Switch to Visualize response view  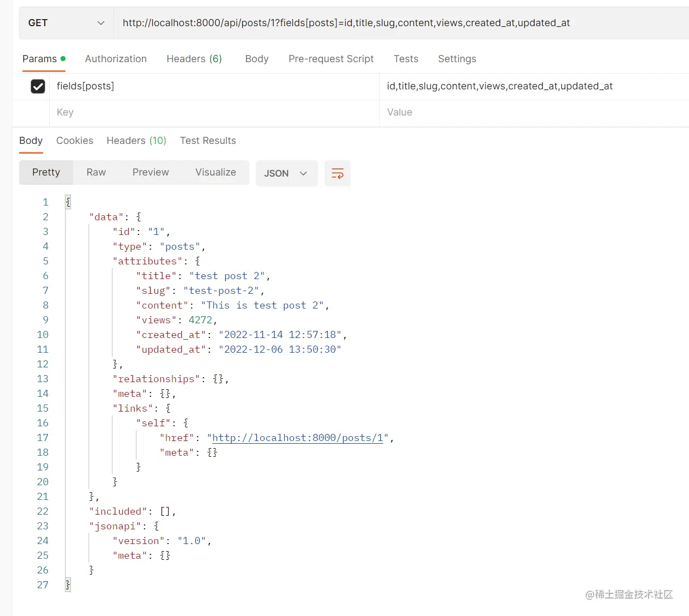point(215,172)
